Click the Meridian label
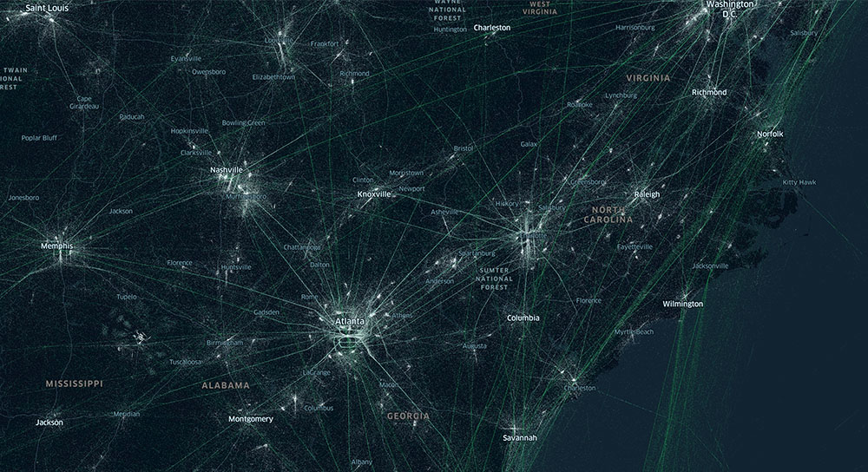The width and height of the screenshot is (868, 472). pyautogui.click(x=127, y=414)
